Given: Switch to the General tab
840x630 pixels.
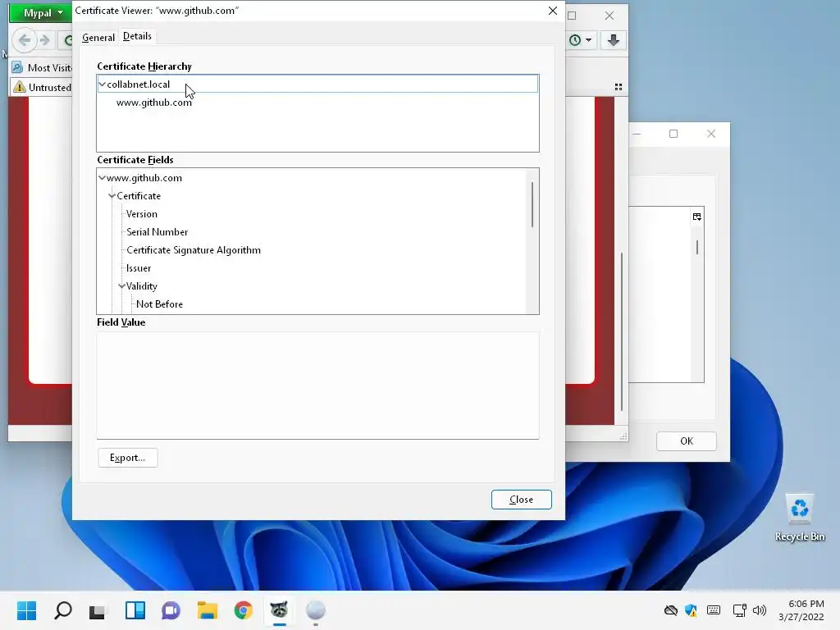Looking at the screenshot, I should tap(98, 38).
